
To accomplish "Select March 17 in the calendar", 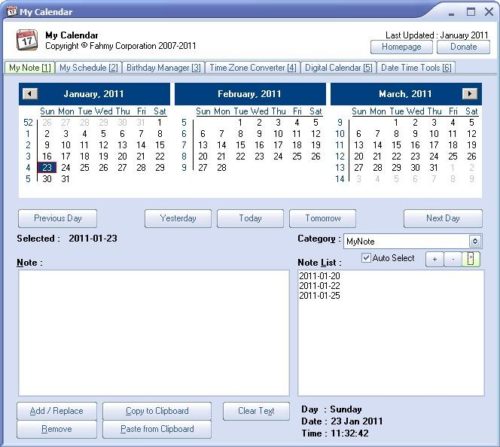I will pyautogui.click(x=434, y=145).
